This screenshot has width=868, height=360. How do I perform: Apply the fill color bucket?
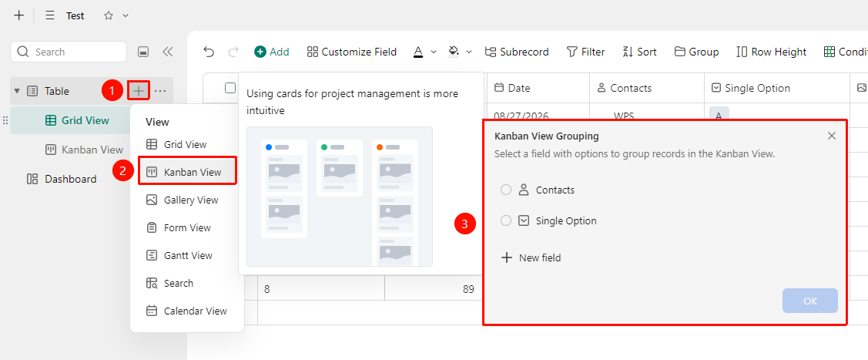click(x=454, y=52)
